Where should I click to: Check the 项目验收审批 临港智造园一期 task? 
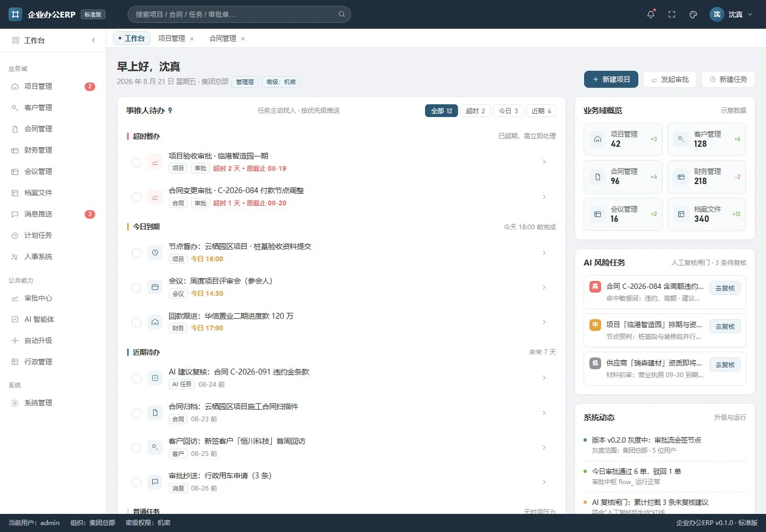point(137,162)
